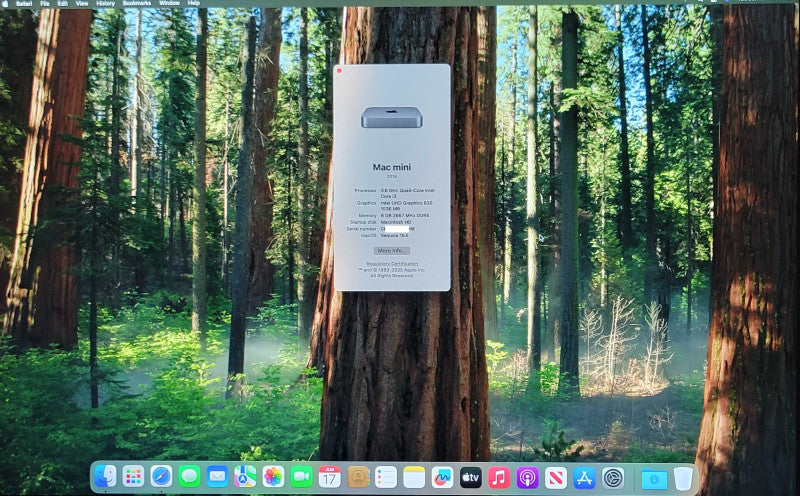Viewport: 800px width, 496px height.
Task: Open the Music app in Dock
Action: tap(499, 477)
